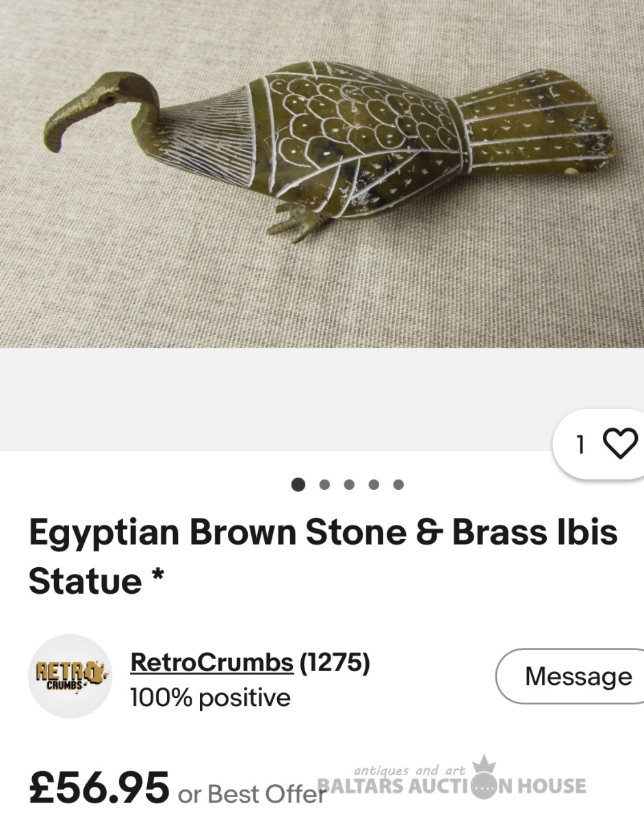The width and height of the screenshot is (644, 821).
Task: Click the £56.95 price
Action: tap(99, 787)
